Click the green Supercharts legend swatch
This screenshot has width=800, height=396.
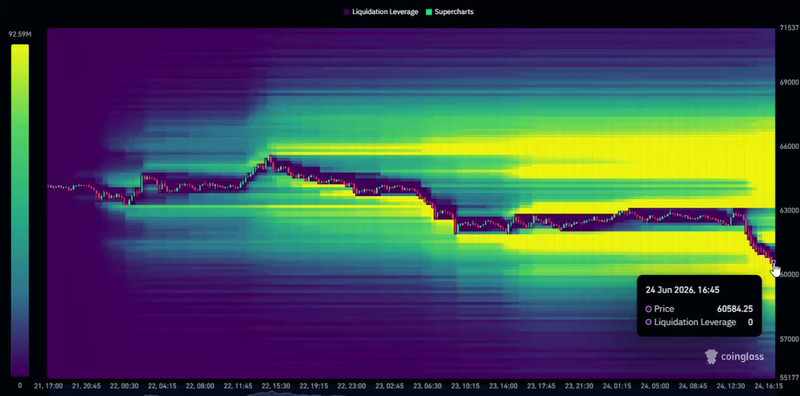[429, 11]
